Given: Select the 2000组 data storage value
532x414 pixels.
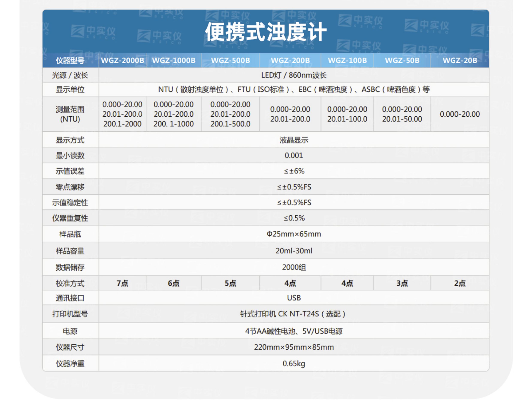Looking at the screenshot, I should [x=294, y=267].
